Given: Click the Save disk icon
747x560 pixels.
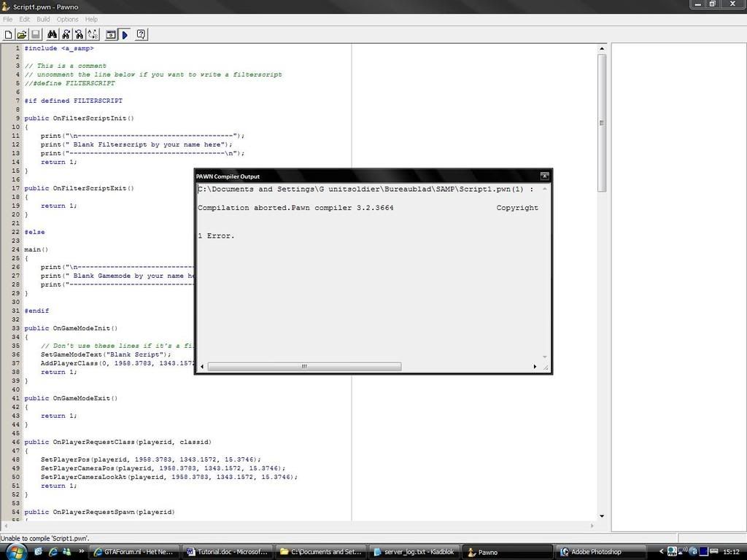Looking at the screenshot, I should pos(35,34).
